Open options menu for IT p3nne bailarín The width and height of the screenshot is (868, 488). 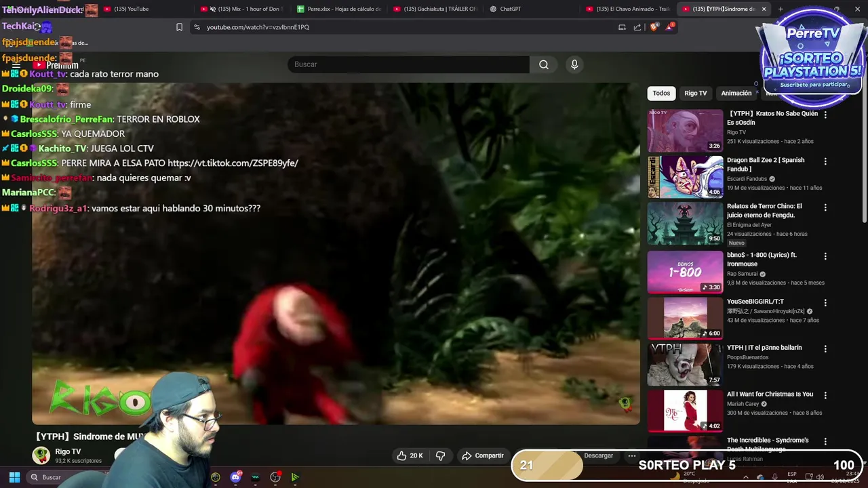tap(825, 349)
